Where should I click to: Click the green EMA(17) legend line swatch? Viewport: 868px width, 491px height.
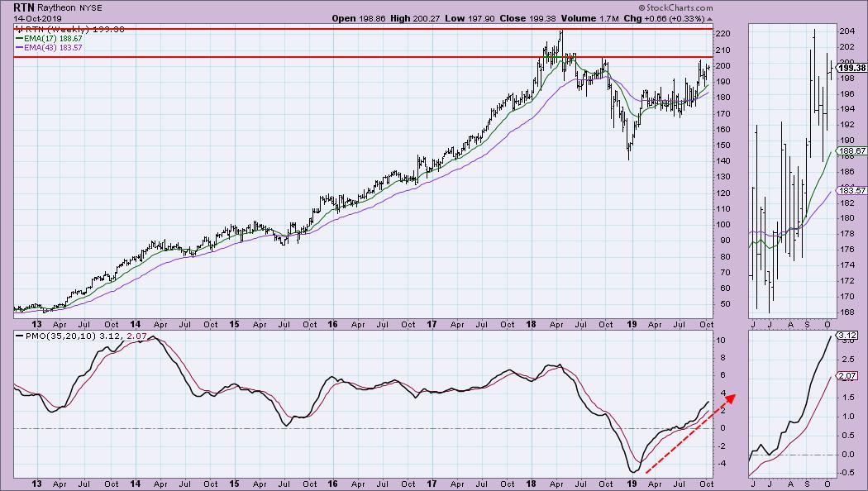[19, 39]
